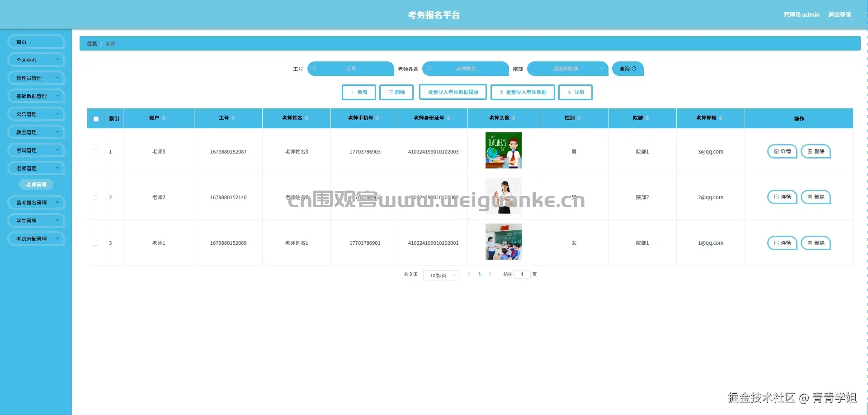Go to the next page arrow in pagination
The image size is (868, 415).
[x=490, y=274]
